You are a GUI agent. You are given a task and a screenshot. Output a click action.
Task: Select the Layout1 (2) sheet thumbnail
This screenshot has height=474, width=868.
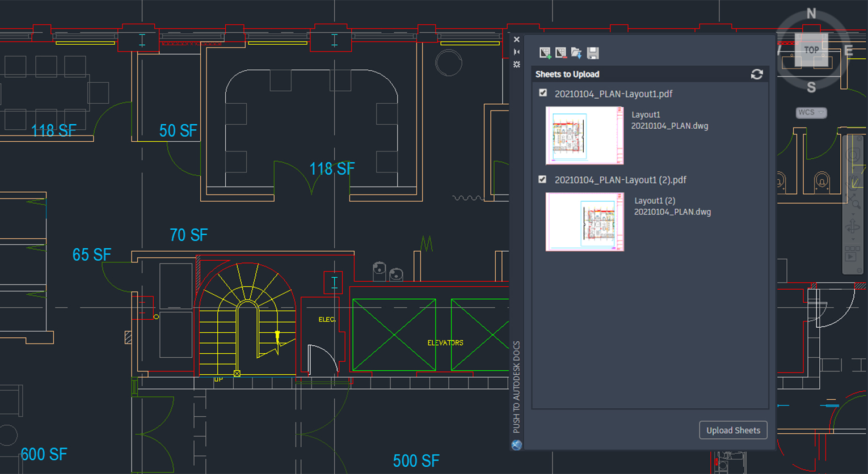point(584,222)
